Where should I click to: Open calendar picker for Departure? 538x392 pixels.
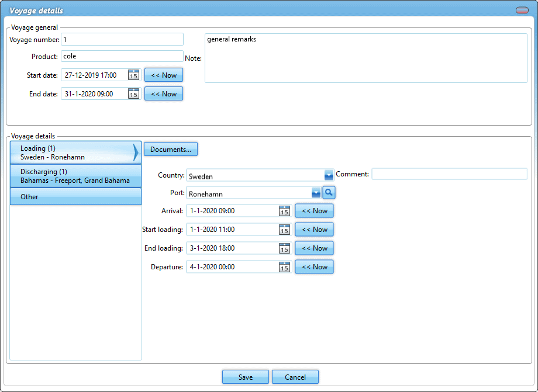[x=284, y=267]
